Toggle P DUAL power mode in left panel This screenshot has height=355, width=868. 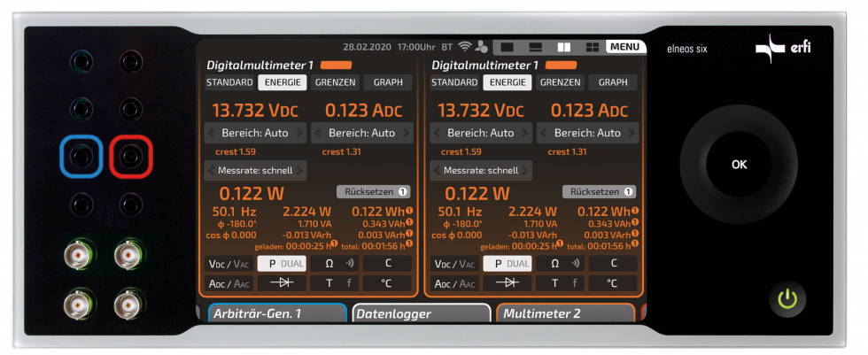(283, 264)
